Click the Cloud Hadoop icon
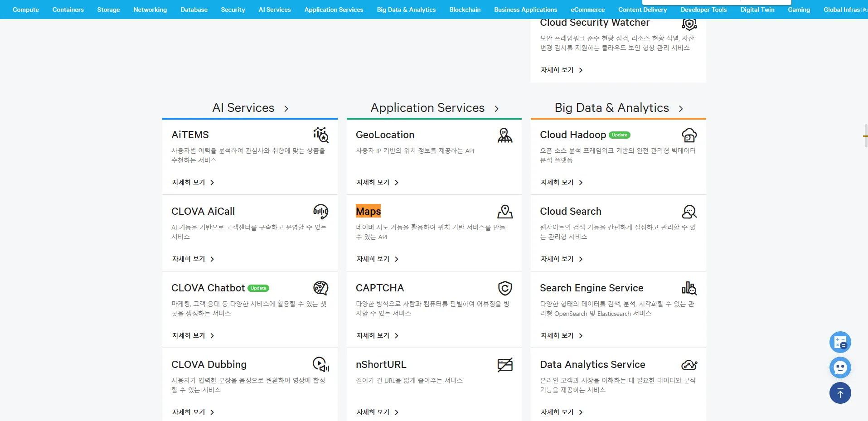 [x=689, y=135]
